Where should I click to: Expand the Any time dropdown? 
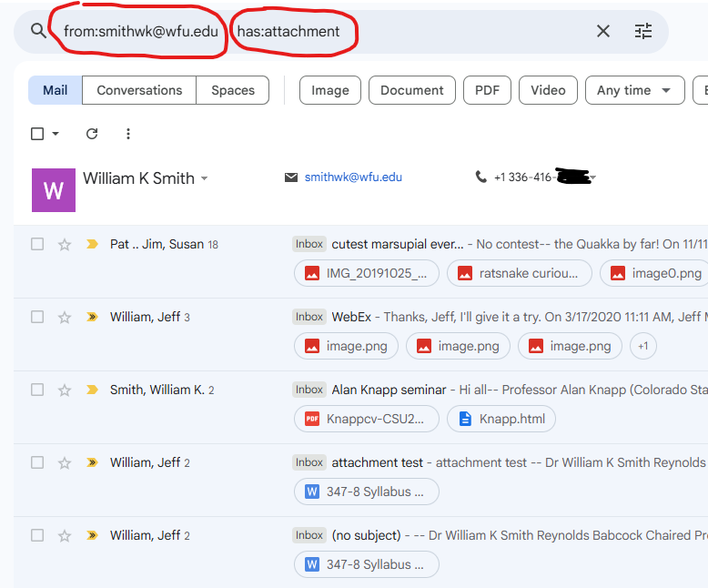pos(634,90)
